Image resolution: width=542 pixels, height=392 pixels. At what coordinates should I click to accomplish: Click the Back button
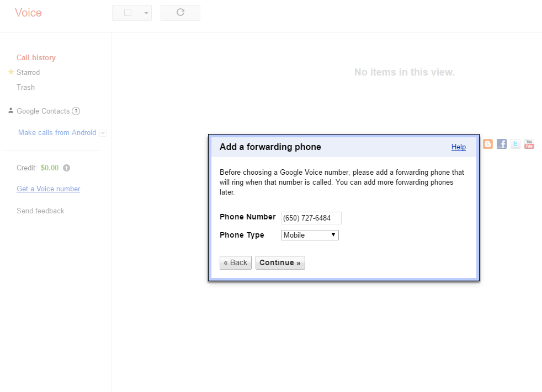click(x=236, y=263)
